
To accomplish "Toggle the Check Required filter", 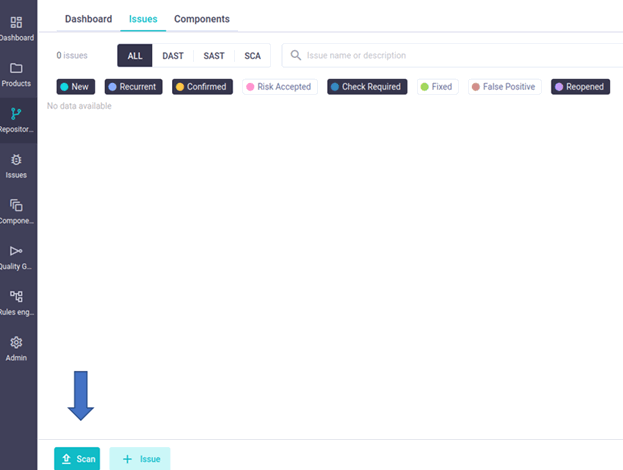I will 366,87.
